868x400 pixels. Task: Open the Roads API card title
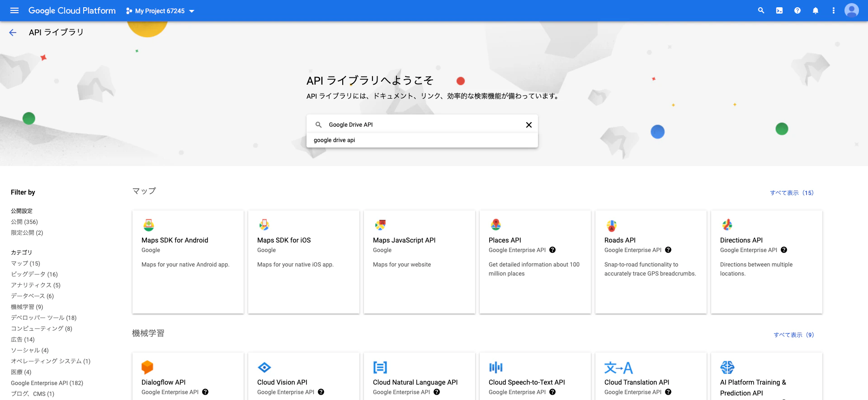[x=620, y=240]
